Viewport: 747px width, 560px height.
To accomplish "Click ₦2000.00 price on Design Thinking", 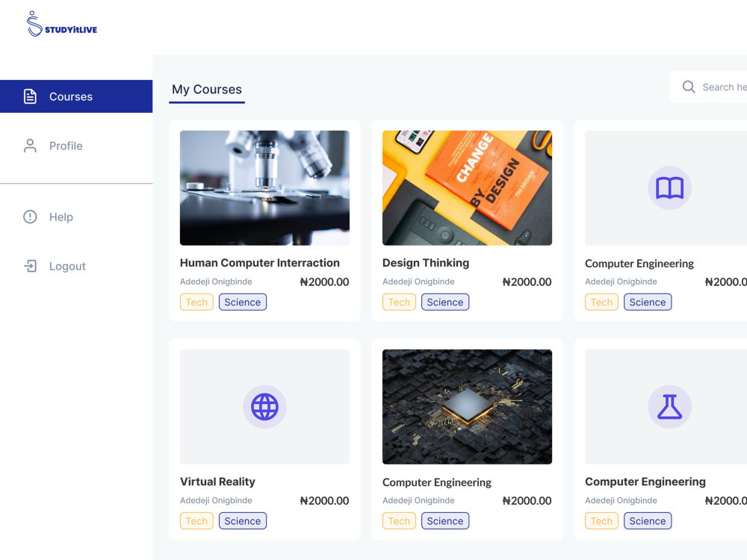I will (x=527, y=282).
